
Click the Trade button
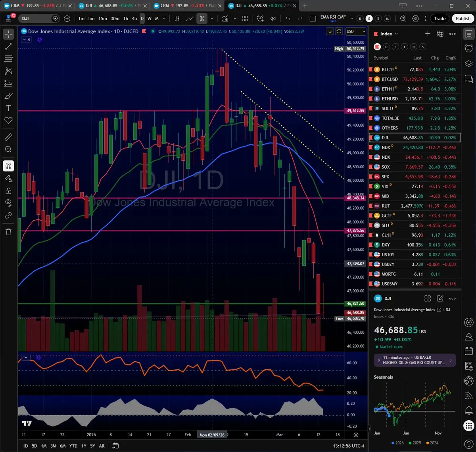(440, 19)
